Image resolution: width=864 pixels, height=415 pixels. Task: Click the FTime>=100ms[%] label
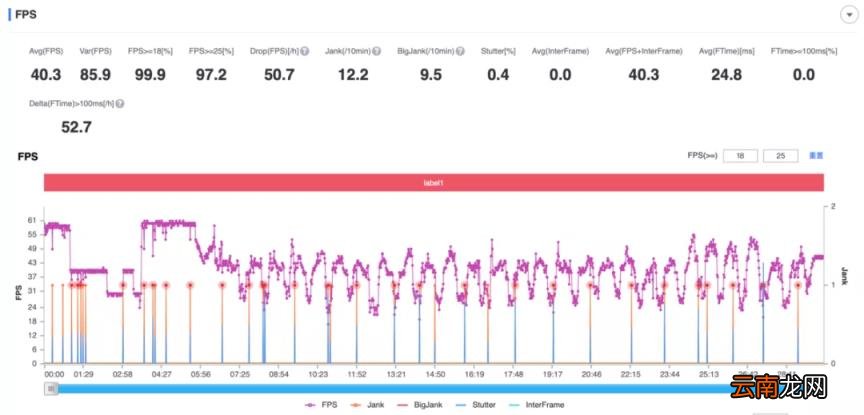(804, 51)
